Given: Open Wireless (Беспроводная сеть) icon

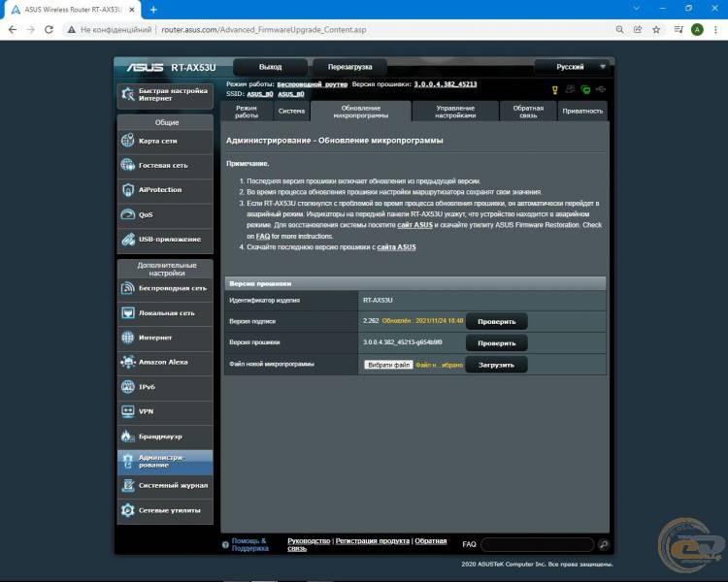Looking at the screenshot, I should (x=128, y=288).
